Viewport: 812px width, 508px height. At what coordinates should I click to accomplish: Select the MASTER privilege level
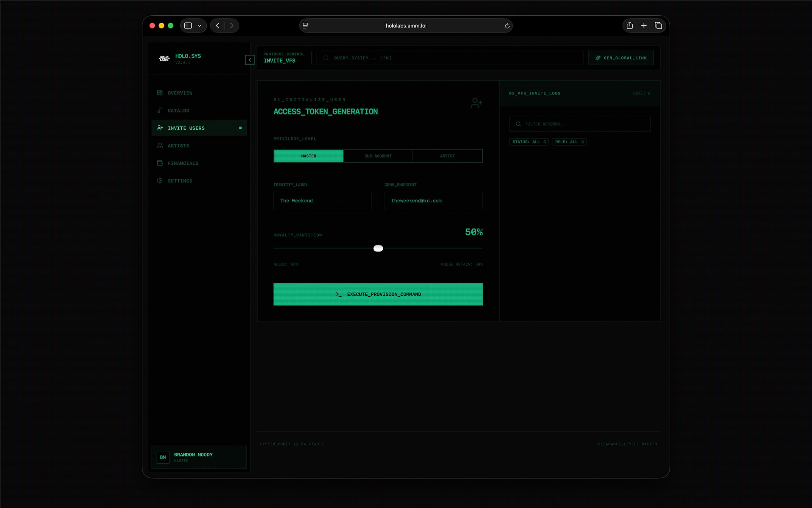pos(308,156)
